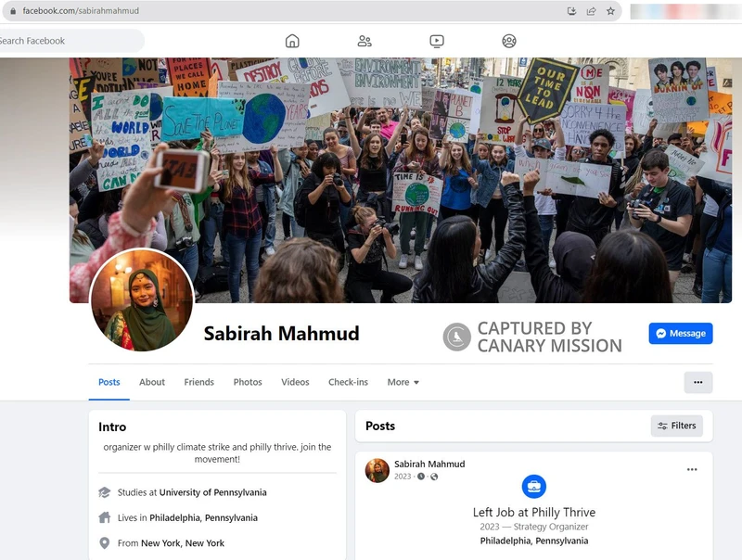Open Sabirah Mahmud's profile picture

pos(142,299)
